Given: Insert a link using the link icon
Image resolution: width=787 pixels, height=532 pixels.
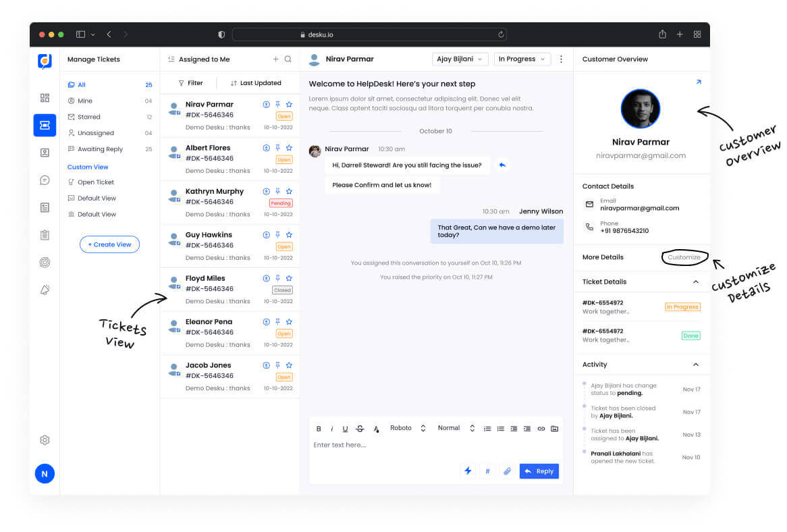Looking at the screenshot, I should [x=541, y=428].
